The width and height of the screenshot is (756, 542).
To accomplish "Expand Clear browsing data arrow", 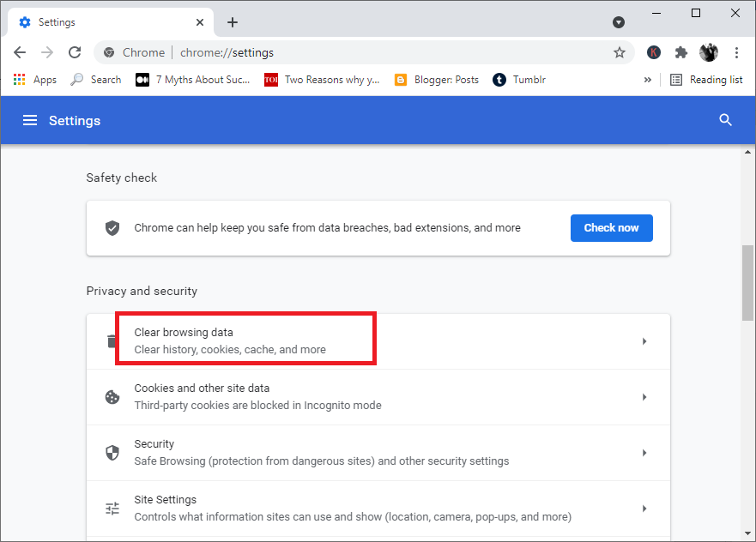I will (644, 341).
